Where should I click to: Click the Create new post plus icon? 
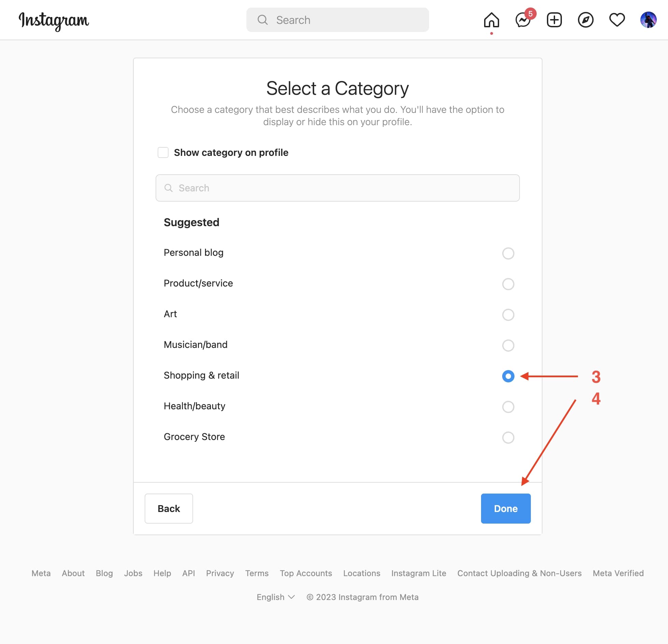pos(554,20)
